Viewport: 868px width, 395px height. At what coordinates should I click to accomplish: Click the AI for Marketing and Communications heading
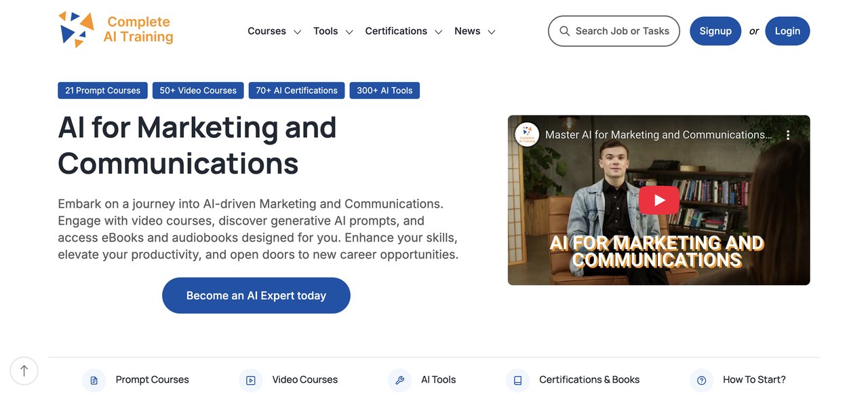197,145
